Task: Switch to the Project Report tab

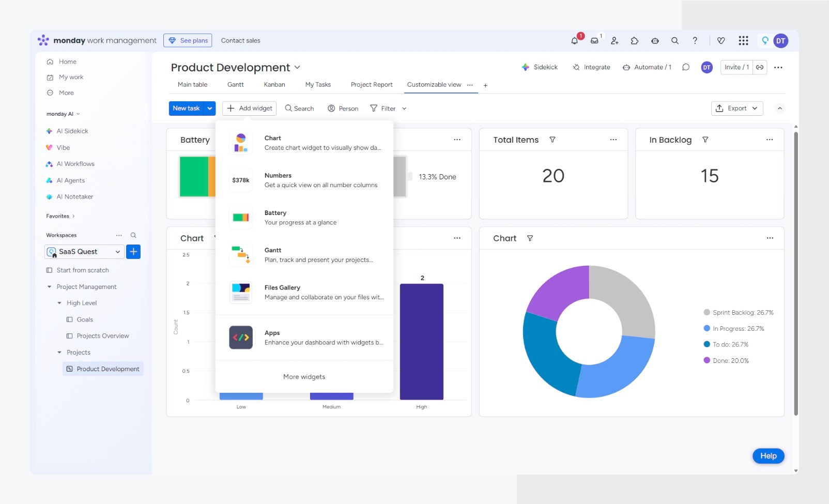Action: click(x=372, y=85)
